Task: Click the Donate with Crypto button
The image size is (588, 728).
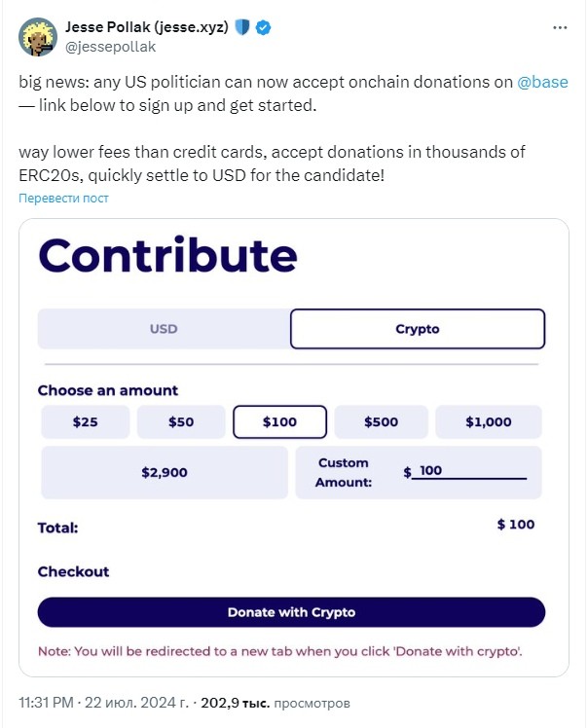Action: pos(291,612)
